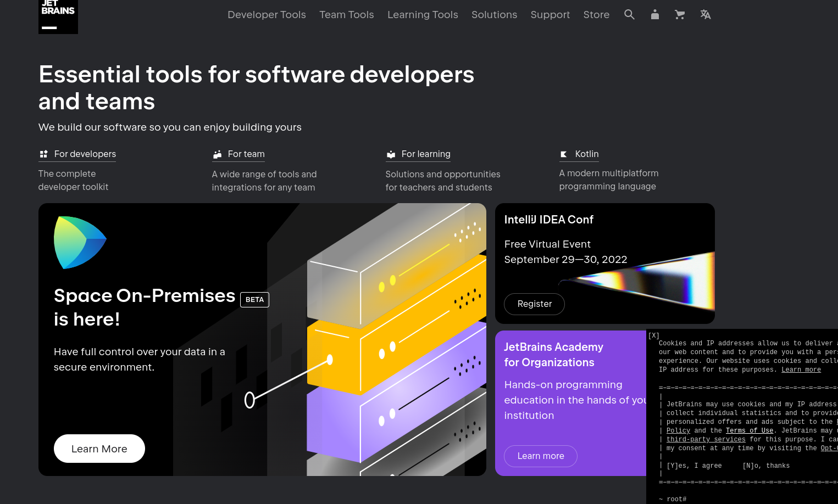The height and width of the screenshot is (504, 838).
Task: Open the Developer Tools menu
Action: pyautogui.click(x=267, y=15)
